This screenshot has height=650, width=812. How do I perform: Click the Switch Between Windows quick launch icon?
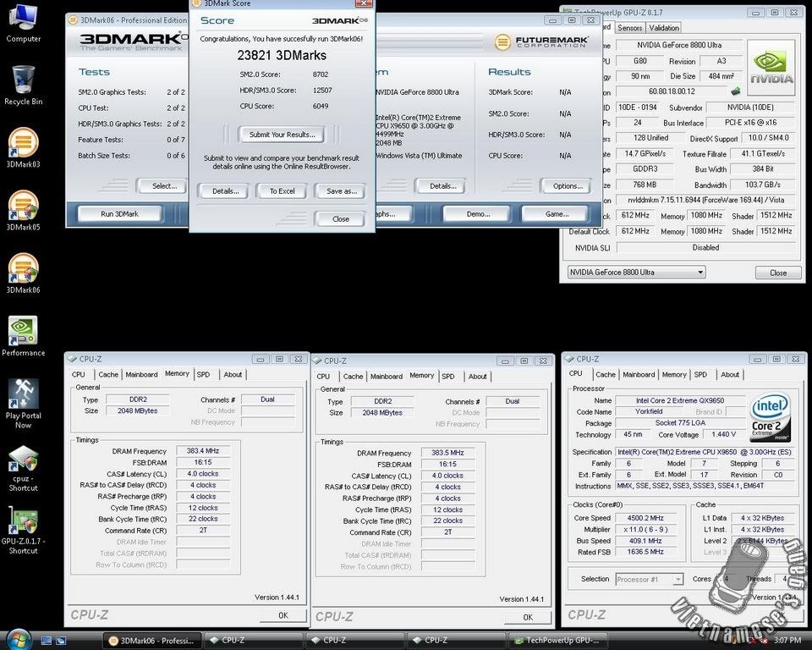pyautogui.click(x=61, y=641)
